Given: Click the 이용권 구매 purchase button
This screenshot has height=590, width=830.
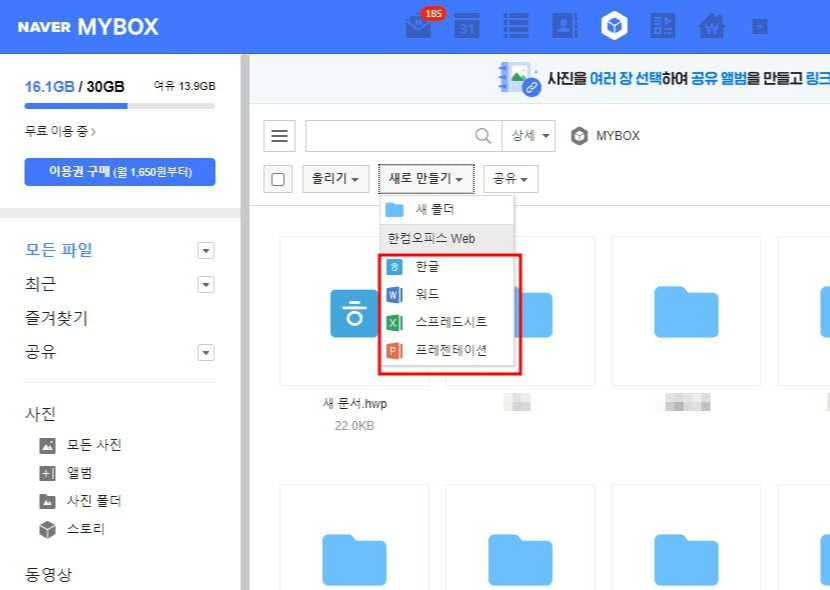Looking at the screenshot, I should pyautogui.click(x=119, y=171).
